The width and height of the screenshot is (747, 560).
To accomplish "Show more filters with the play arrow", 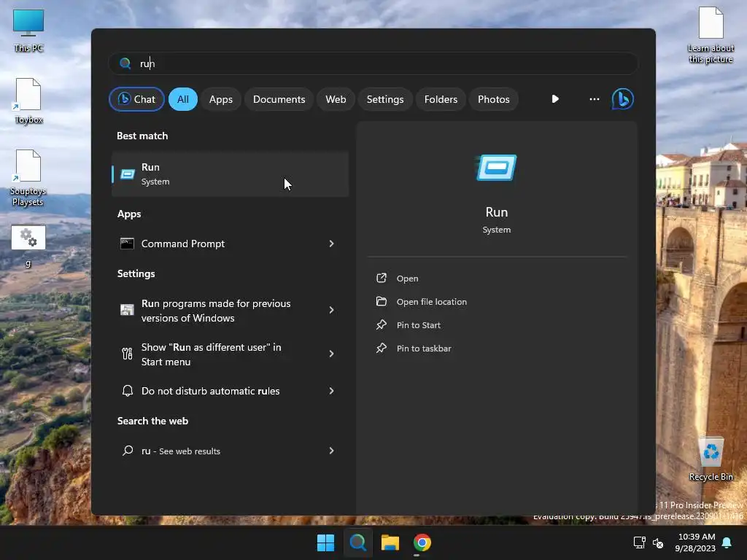I will pos(555,99).
